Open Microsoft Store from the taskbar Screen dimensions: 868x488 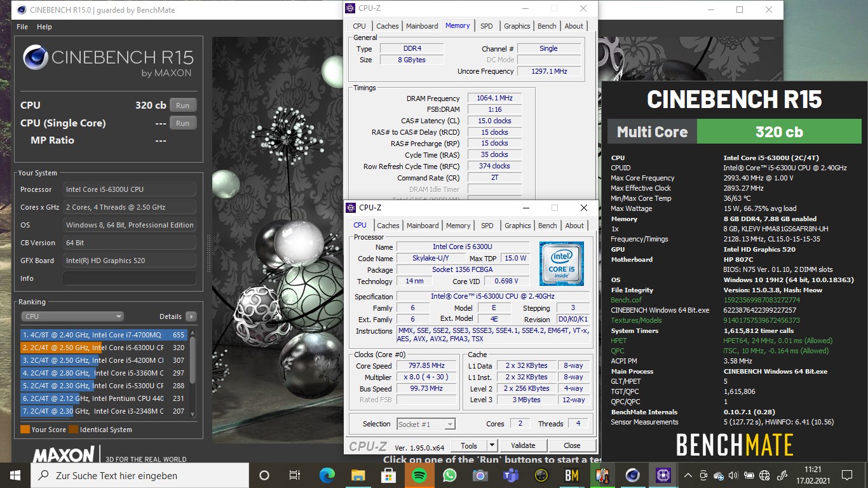click(388, 475)
